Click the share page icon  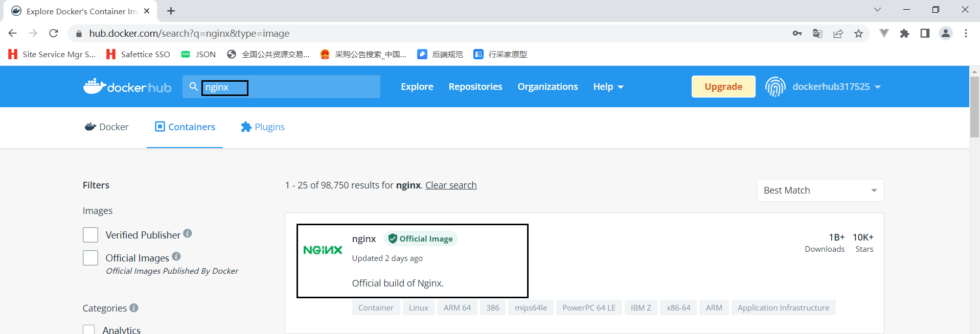coord(838,34)
